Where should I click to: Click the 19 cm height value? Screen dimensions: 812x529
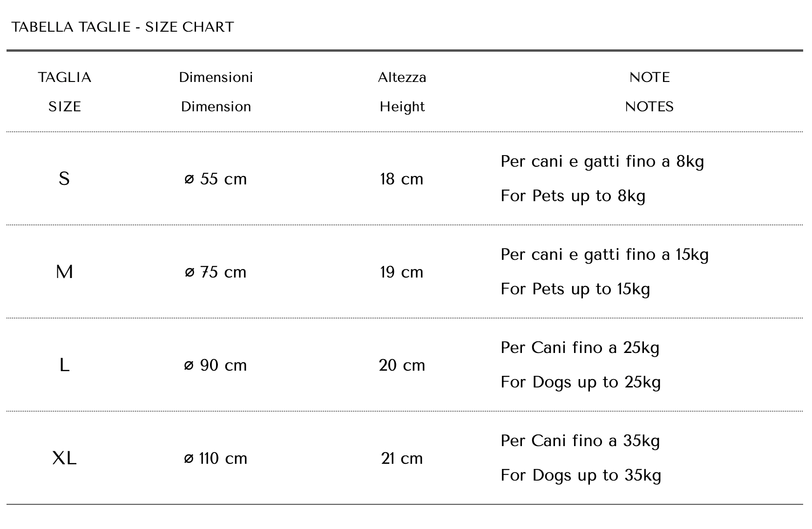pyautogui.click(x=402, y=272)
